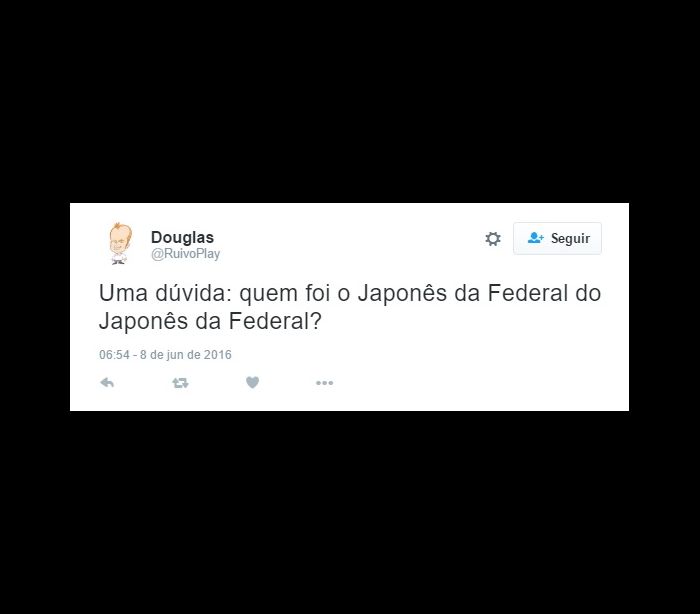
Task: Click the add-person icon in Seguir
Action: [x=535, y=238]
